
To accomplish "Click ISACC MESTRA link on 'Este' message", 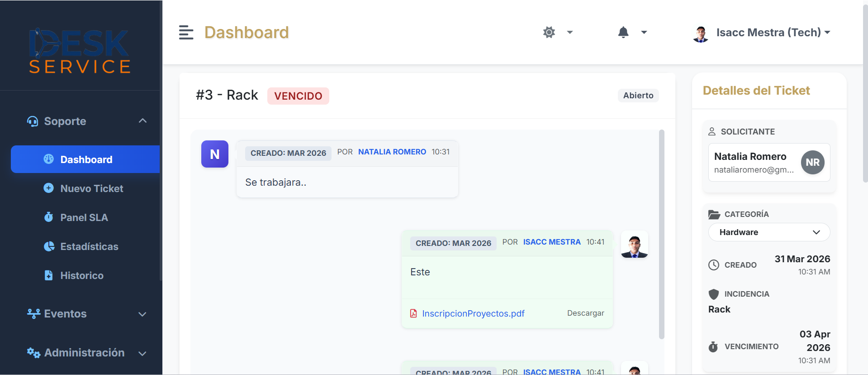I will 552,242.
